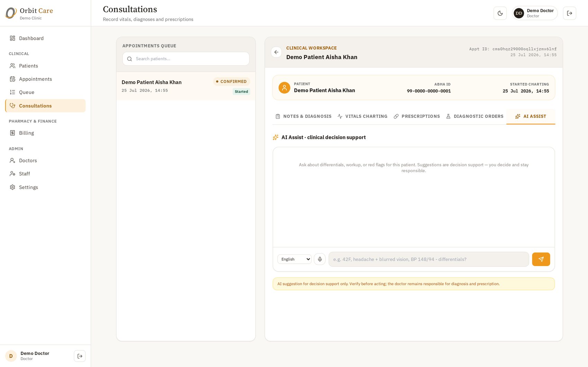This screenshot has height=367, width=588.
Task: Click the DD avatar in header
Action: pyautogui.click(x=519, y=13)
